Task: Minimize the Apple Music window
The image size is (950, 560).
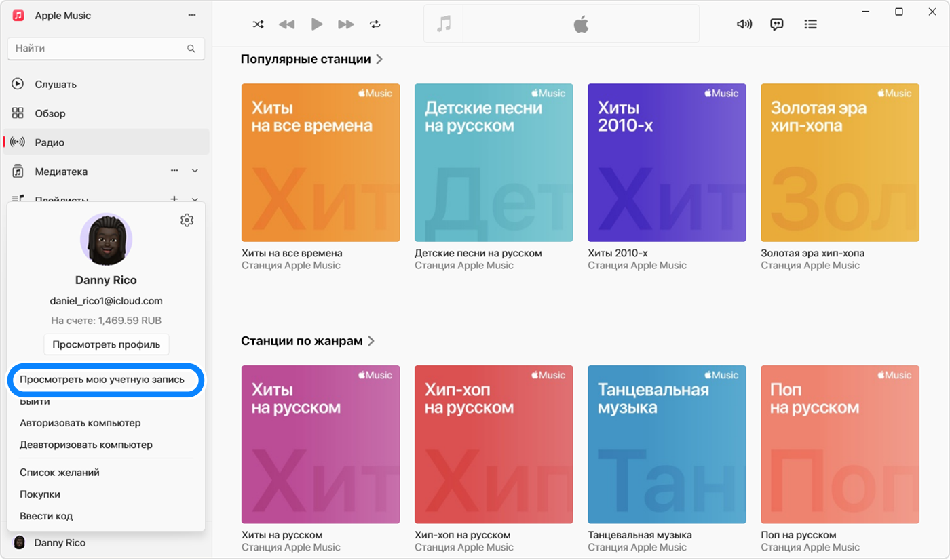Action: pyautogui.click(x=867, y=12)
